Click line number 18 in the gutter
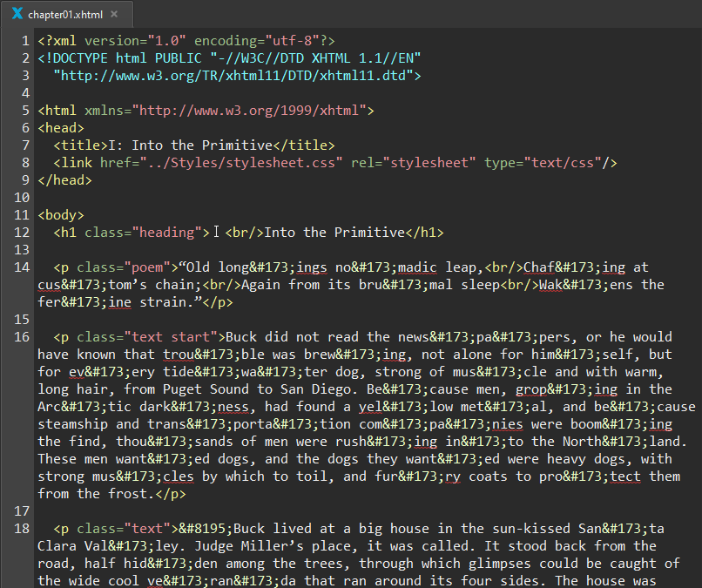702x588 pixels. click(22, 529)
